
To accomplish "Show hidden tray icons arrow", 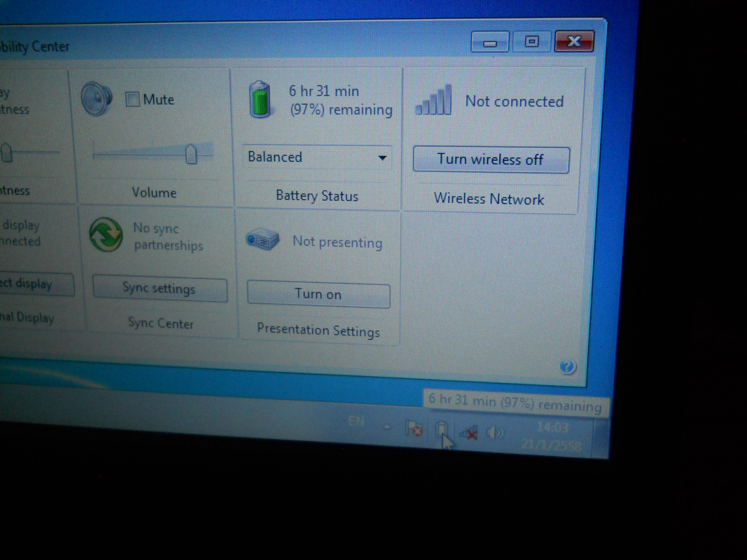I will pyautogui.click(x=387, y=427).
